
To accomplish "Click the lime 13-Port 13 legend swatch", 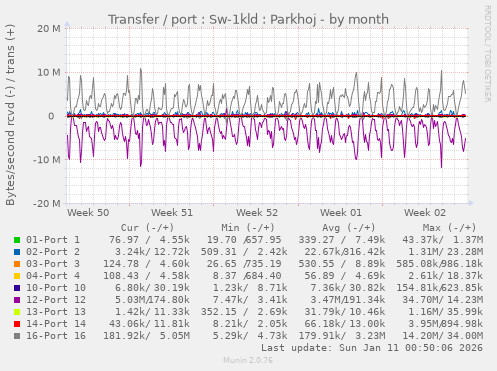I will [17, 312].
